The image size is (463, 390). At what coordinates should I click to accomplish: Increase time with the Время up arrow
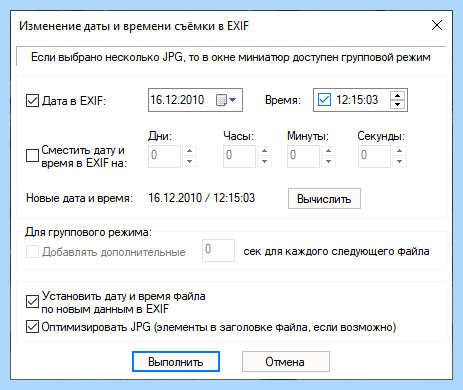pos(397,96)
